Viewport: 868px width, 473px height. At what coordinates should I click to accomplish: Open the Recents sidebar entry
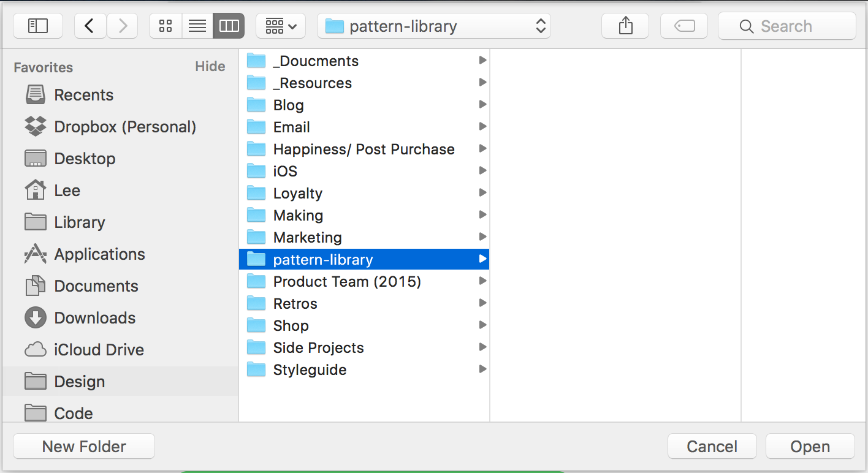coord(84,95)
